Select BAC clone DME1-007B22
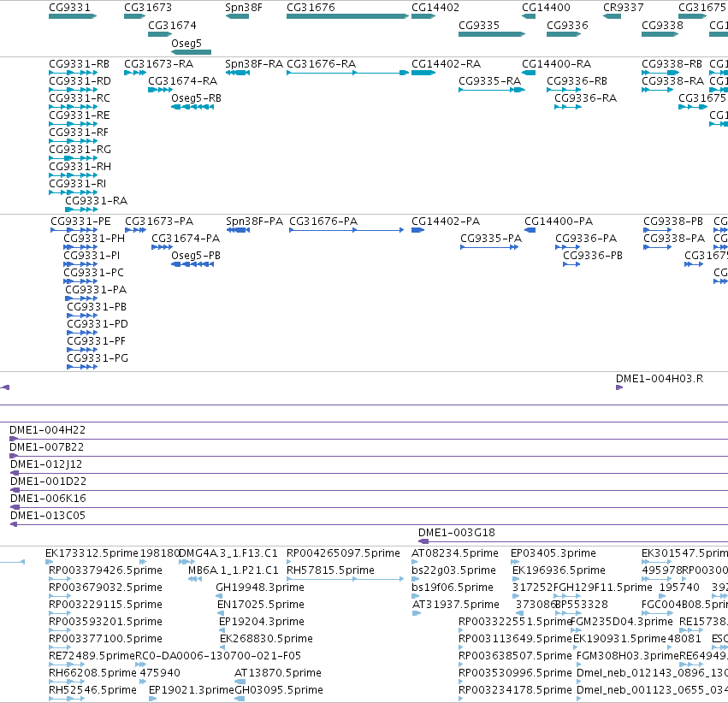The image size is (728, 703). coord(369,456)
